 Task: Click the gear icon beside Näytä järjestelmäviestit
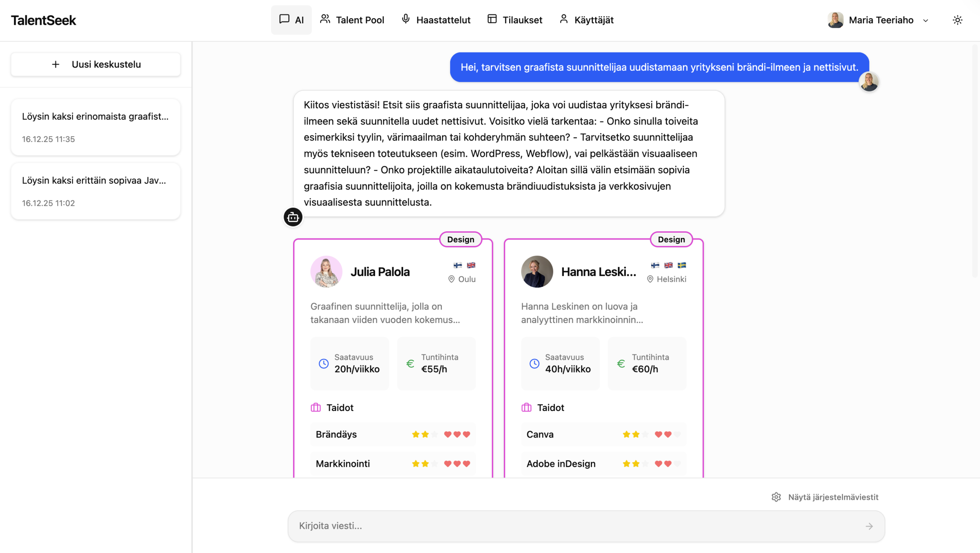(776, 497)
